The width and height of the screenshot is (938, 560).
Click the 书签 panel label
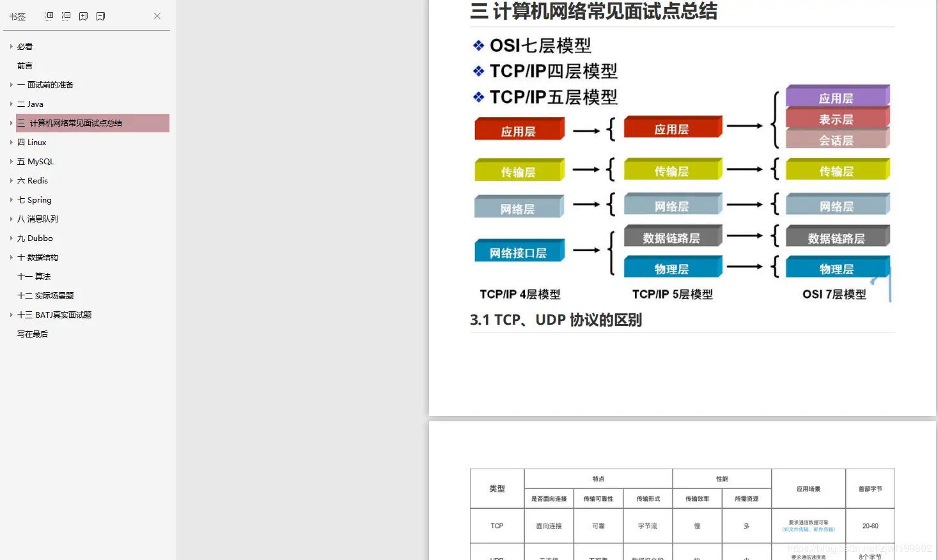pyautogui.click(x=17, y=16)
